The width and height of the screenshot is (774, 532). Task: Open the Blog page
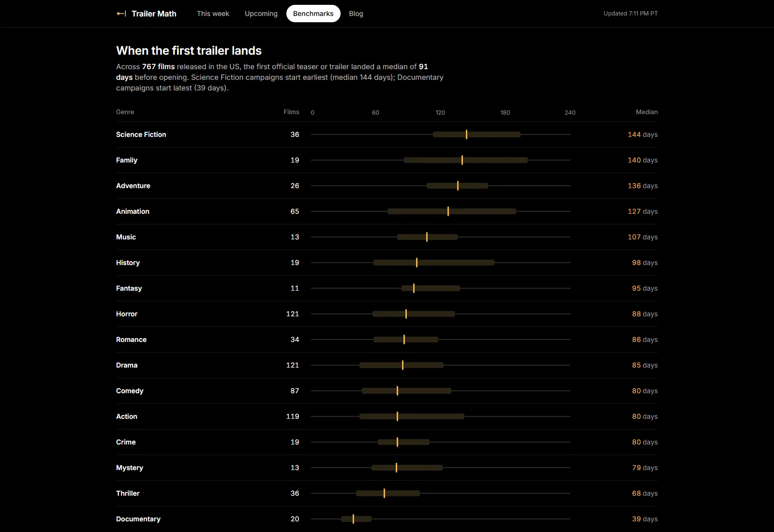click(356, 14)
